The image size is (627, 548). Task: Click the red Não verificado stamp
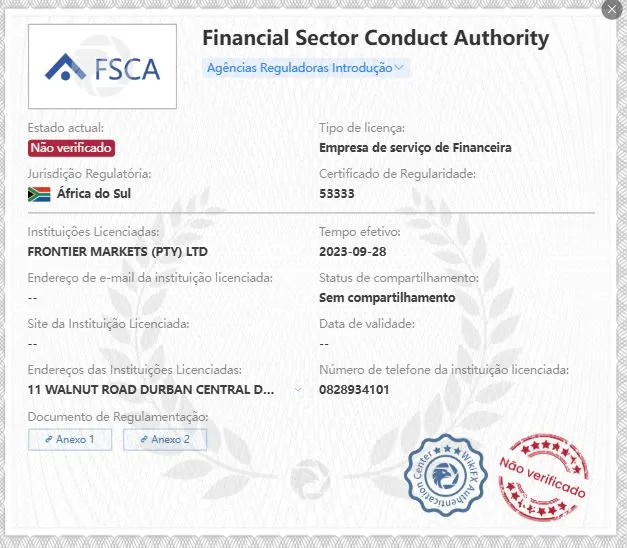coord(543,478)
